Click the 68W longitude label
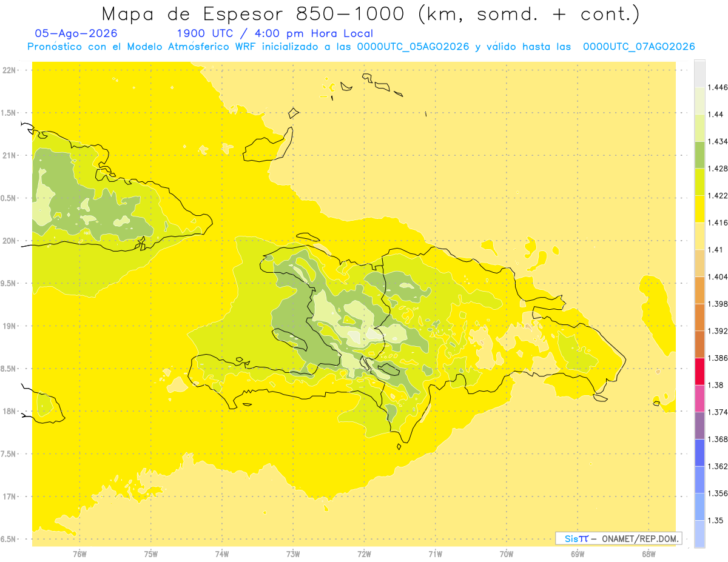This screenshot has width=728, height=562. pyautogui.click(x=648, y=554)
